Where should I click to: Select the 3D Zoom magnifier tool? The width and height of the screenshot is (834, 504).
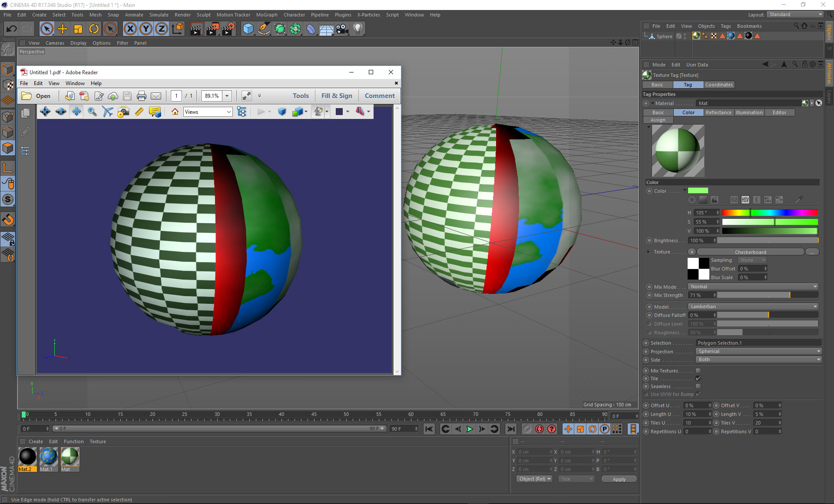pyautogui.click(x=92, y=112)
